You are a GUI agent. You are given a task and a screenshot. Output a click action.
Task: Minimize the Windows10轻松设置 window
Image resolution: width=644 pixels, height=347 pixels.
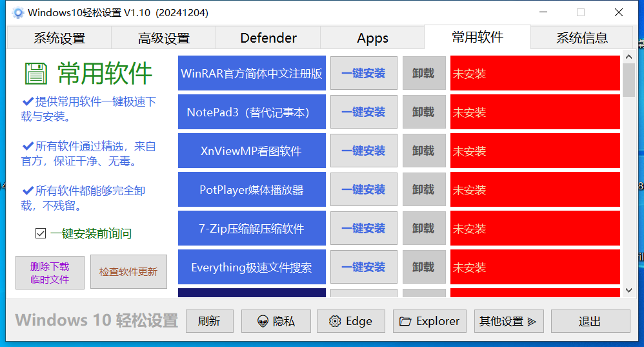543,12
